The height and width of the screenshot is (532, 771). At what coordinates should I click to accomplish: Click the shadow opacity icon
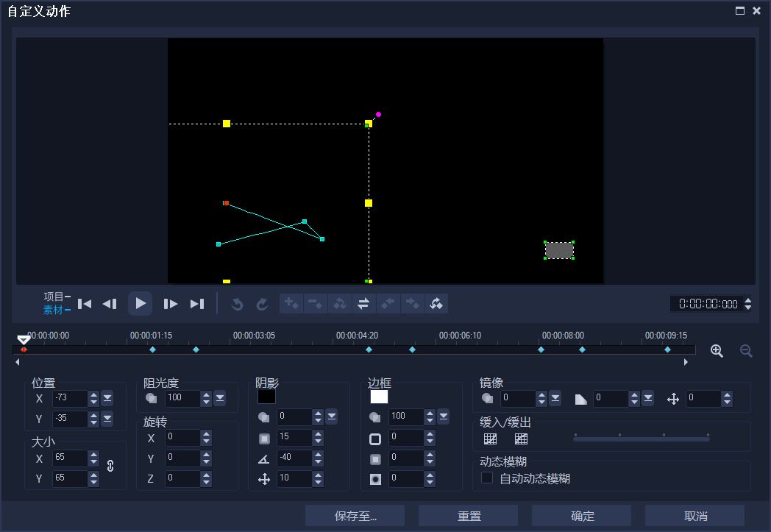263,417
